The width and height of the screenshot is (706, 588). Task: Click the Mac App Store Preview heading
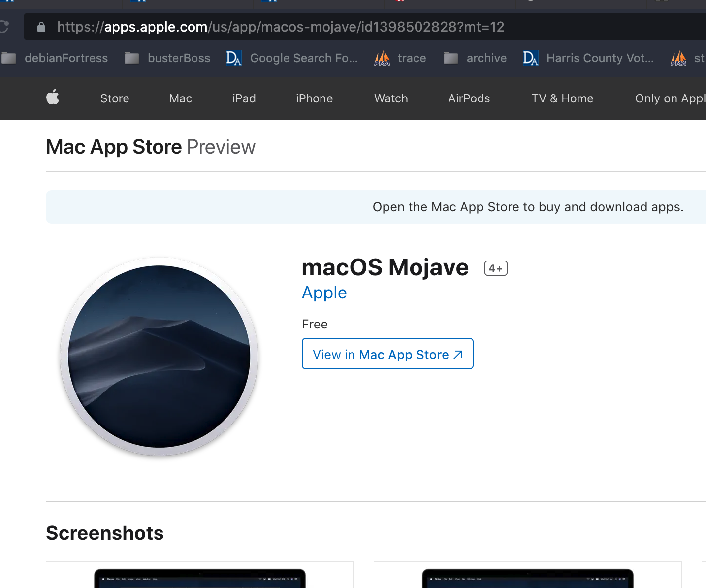(x=151, y=147)
